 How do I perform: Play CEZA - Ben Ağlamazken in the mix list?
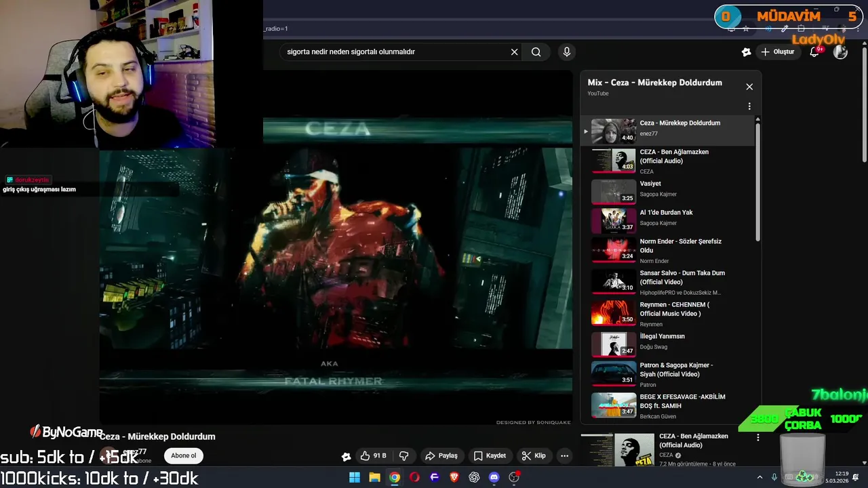(x=668, y=161)
